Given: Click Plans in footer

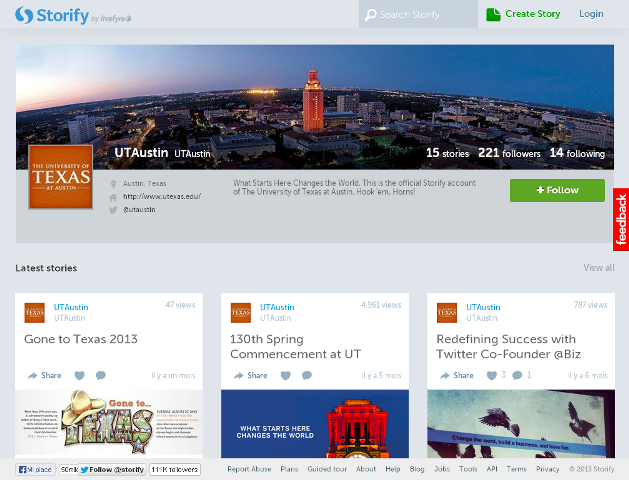Looking at the screenshot, I should (x=289, y=469).
